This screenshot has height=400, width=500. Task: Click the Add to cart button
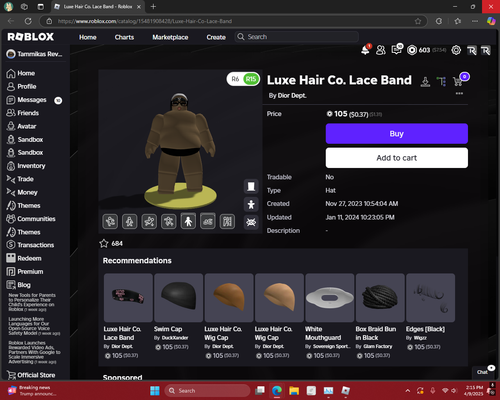[x=397, y=158]
